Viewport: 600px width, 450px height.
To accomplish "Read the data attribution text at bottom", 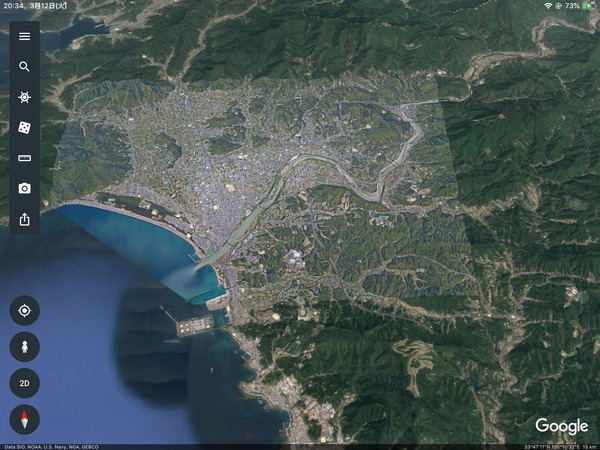I will point(51,447).
